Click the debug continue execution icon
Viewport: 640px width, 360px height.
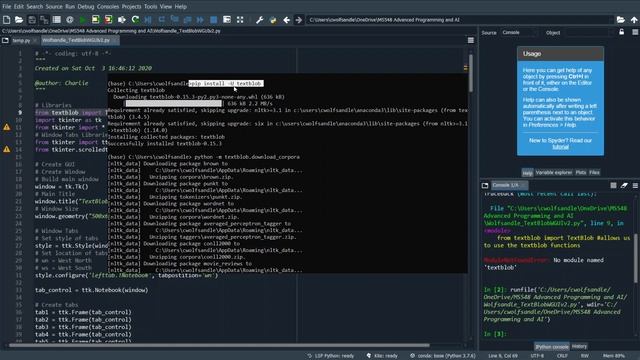tap(200, 20)
